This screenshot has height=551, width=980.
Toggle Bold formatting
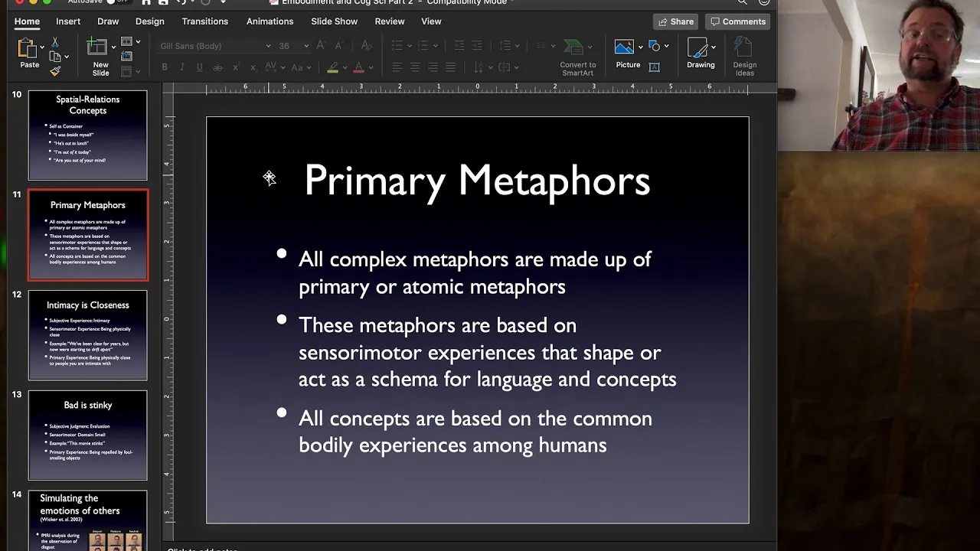click(165, 67)
